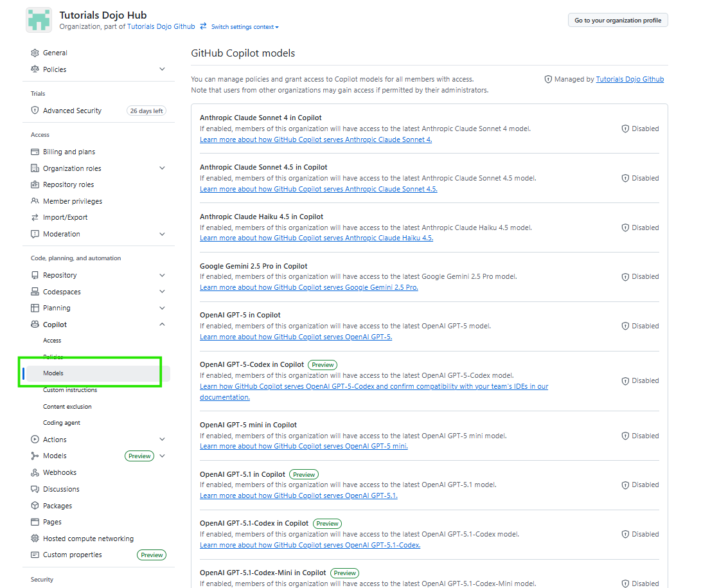Select Access under Copilot settings
This screenshot has height=588, width=719.
51,340
